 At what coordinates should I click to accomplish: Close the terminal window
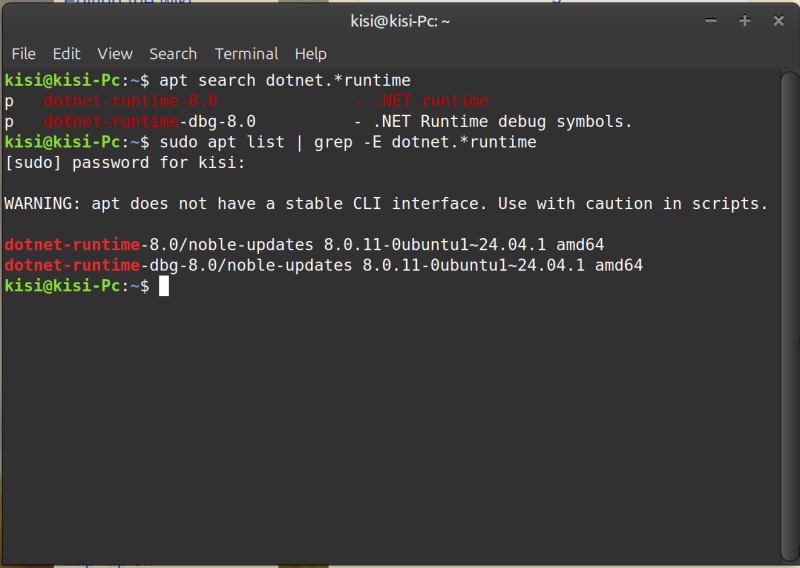pos(779,20)
